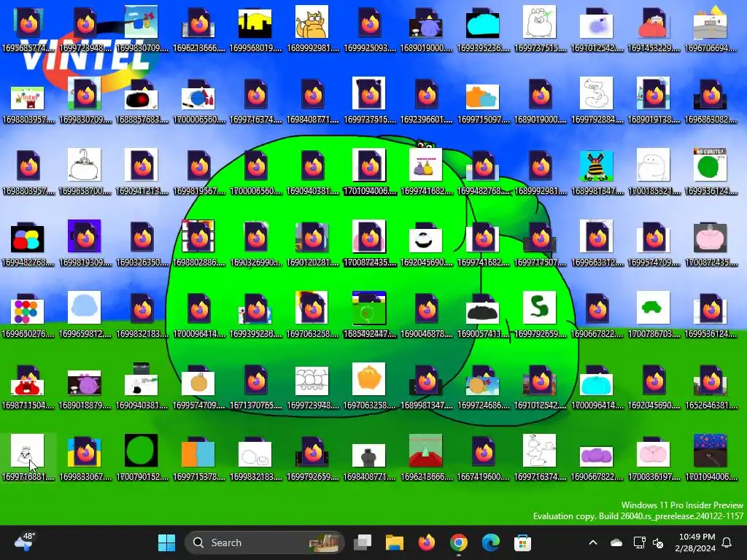Select red crab file 1698711504

[x=28, y=386]
